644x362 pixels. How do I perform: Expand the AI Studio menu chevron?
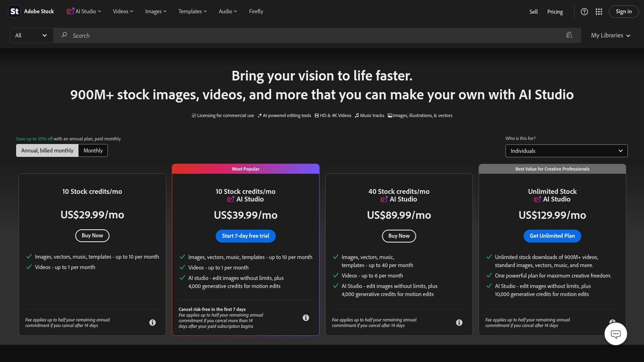[99, 11]
